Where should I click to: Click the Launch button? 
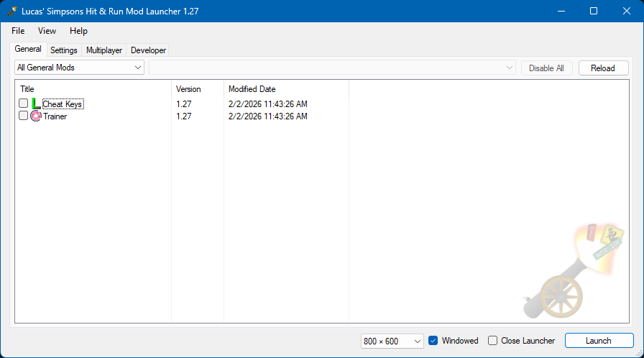pyautogui.click(x=599, y=341)
